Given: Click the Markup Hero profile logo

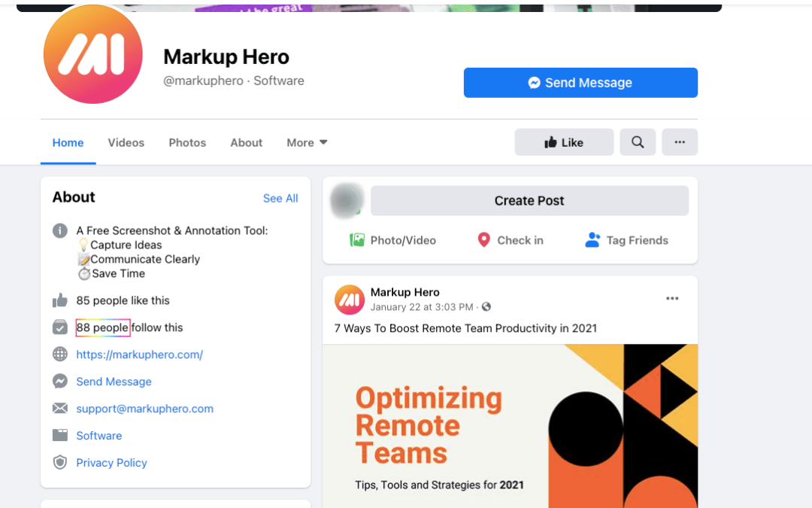Looking at the screenshot, I should [92, 54].
